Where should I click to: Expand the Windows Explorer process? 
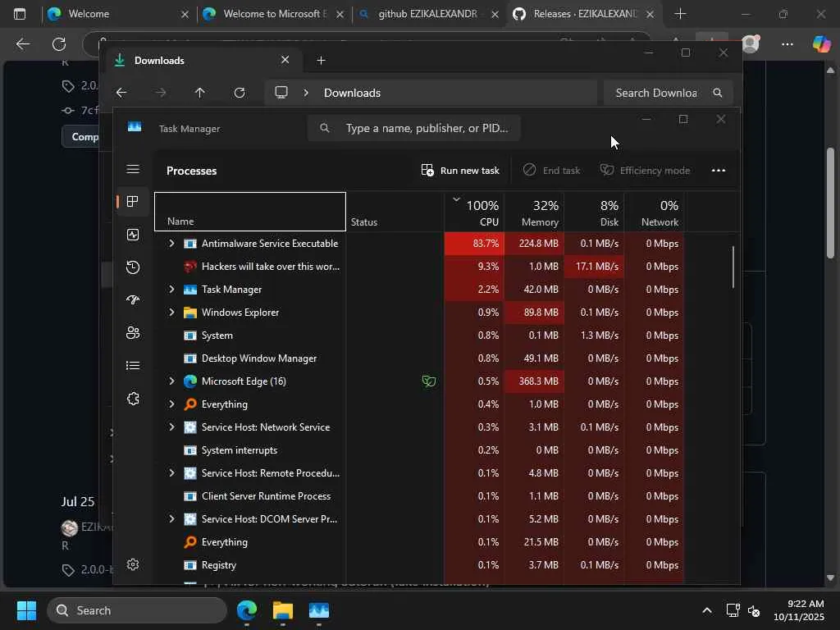[171, 312]
